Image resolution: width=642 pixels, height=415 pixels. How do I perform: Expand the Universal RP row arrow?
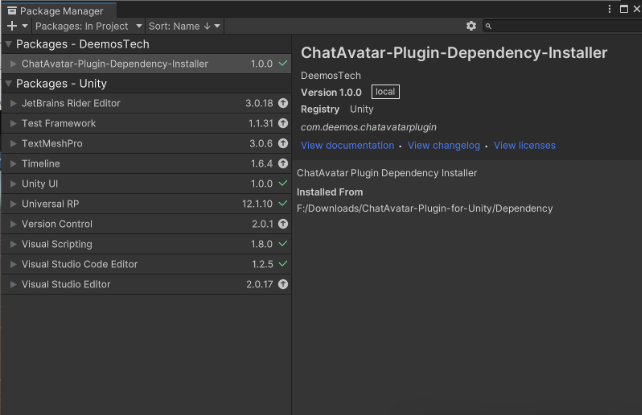[13, 204]
